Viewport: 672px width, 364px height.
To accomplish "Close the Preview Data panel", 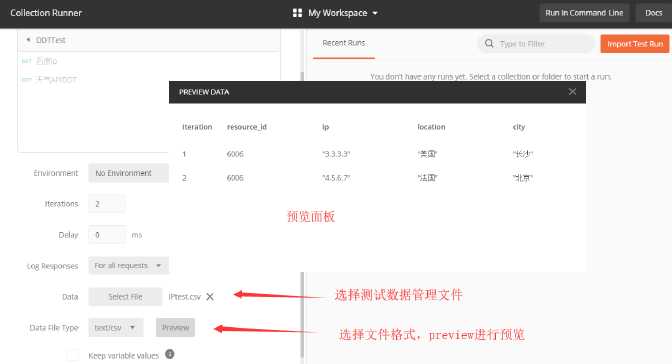I will (x=572, y=92).
